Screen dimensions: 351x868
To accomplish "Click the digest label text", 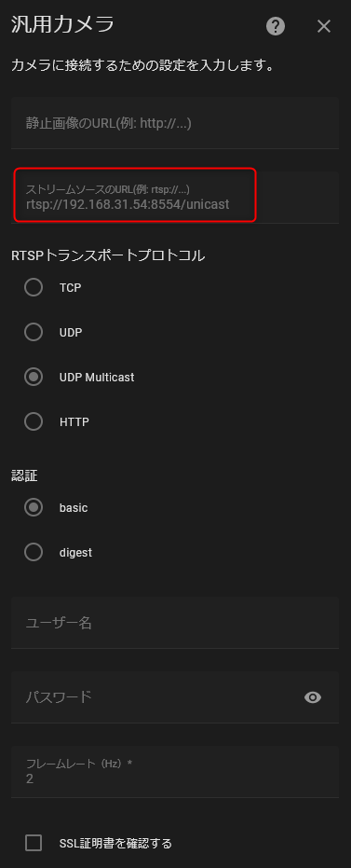I will (75, 553).
